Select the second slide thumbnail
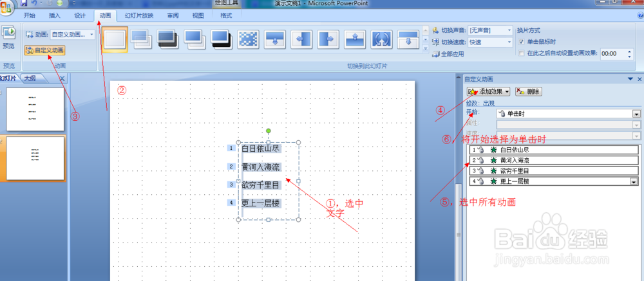This screenshot has width=644, height=281. tap(35, 158)
